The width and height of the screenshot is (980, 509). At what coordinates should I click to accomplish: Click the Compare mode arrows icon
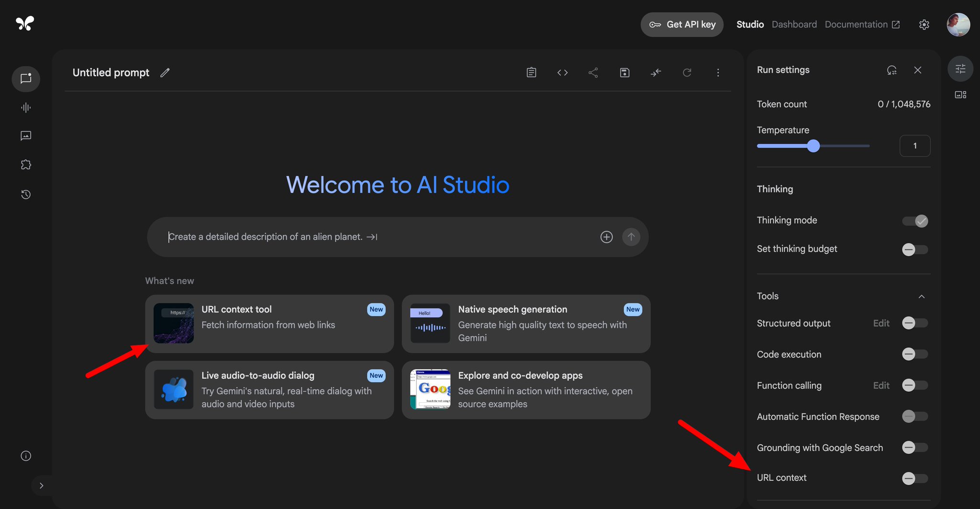pyautogui.click(x=656, y=73)
